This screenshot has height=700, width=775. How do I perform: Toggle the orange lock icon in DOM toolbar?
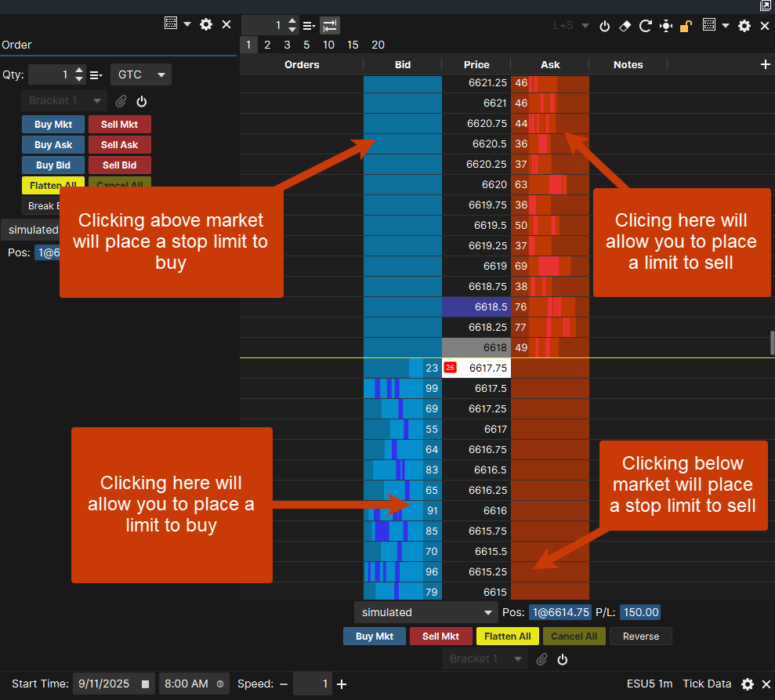tap(686, 26)
